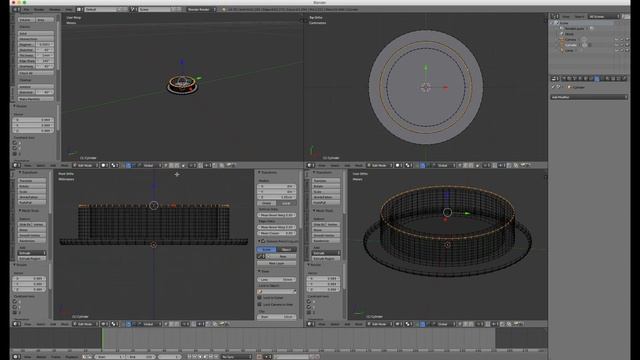Image resolution: width=640 pixels, height=360 pixels.
Task: Open the Edit Mode dropdown in the top-right viewport header
Action: tap(380, 165)
